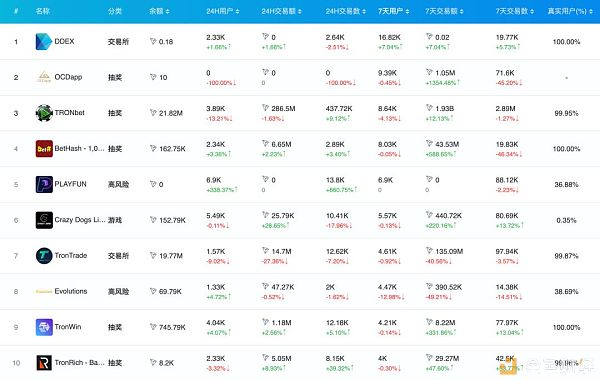Sort table by 24H交易额 column

(281, 11)
